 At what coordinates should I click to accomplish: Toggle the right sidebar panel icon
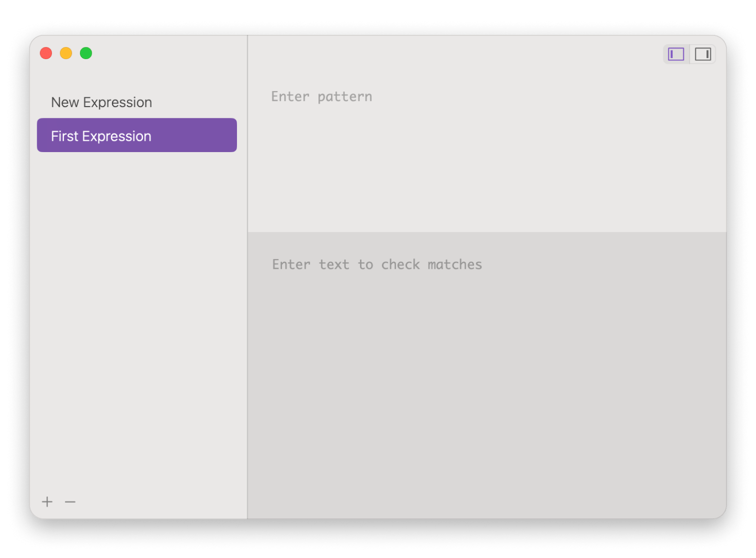point(703,54)
